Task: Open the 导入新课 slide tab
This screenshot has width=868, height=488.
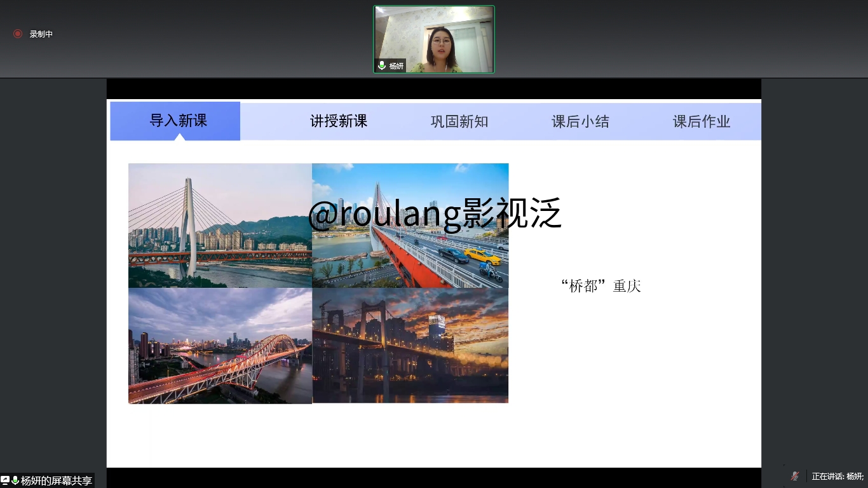Action: (x=175, y=121)
